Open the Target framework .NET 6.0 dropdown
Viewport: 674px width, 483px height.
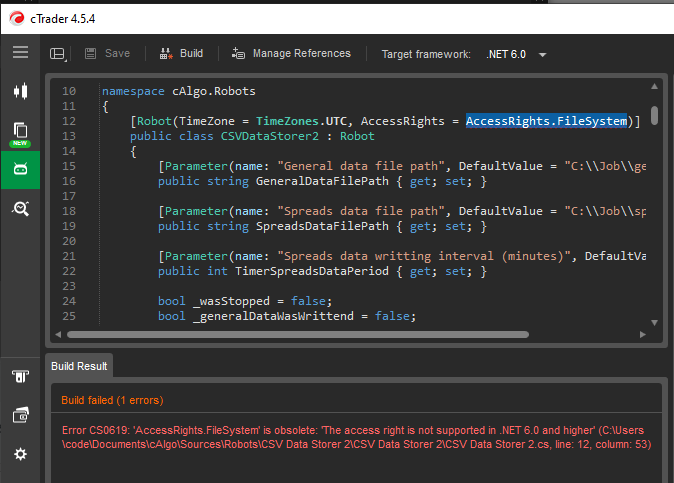click(516, 55)
